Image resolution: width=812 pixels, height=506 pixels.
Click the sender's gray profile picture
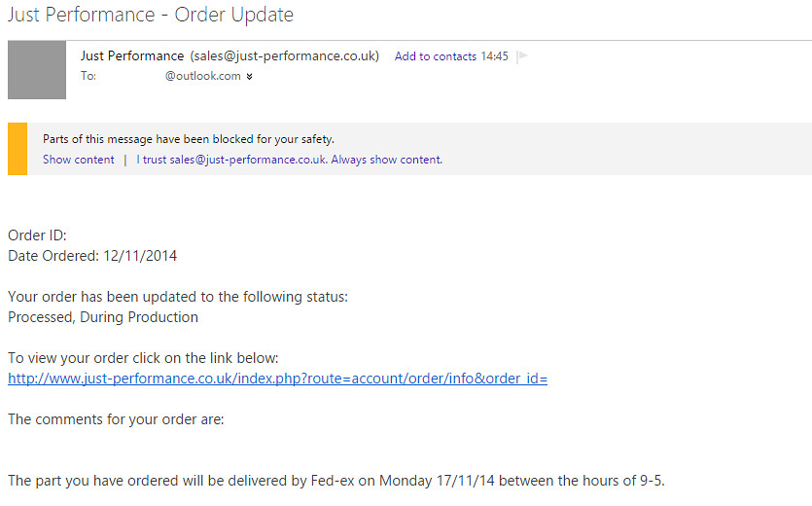[x=37, y=70]
